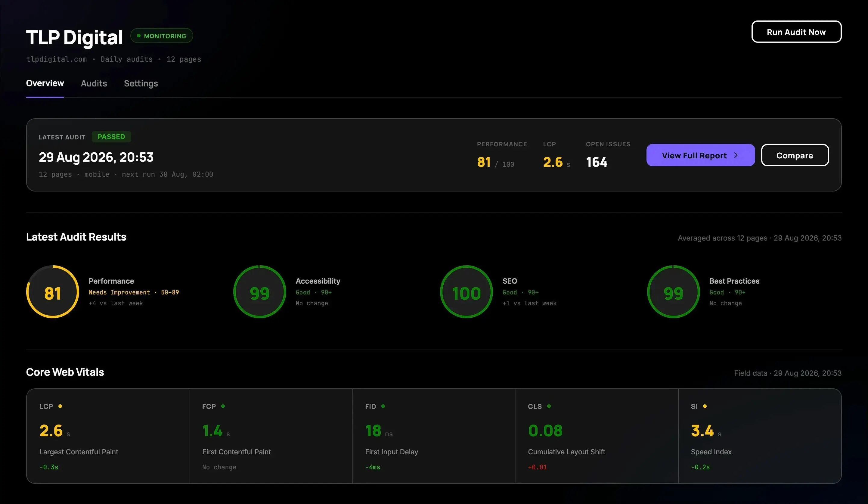Open the Overview tab
The image size is (868, 504).
(x=45, y=83)
